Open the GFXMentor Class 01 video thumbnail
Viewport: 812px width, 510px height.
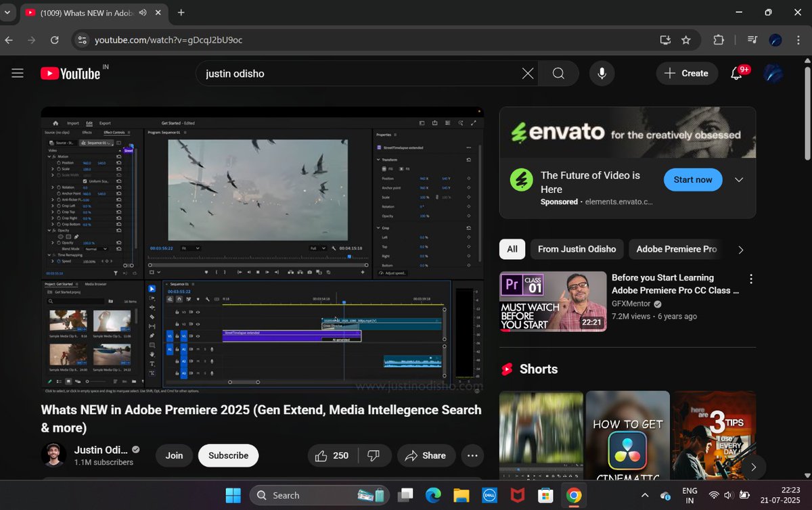pos(553,302)
